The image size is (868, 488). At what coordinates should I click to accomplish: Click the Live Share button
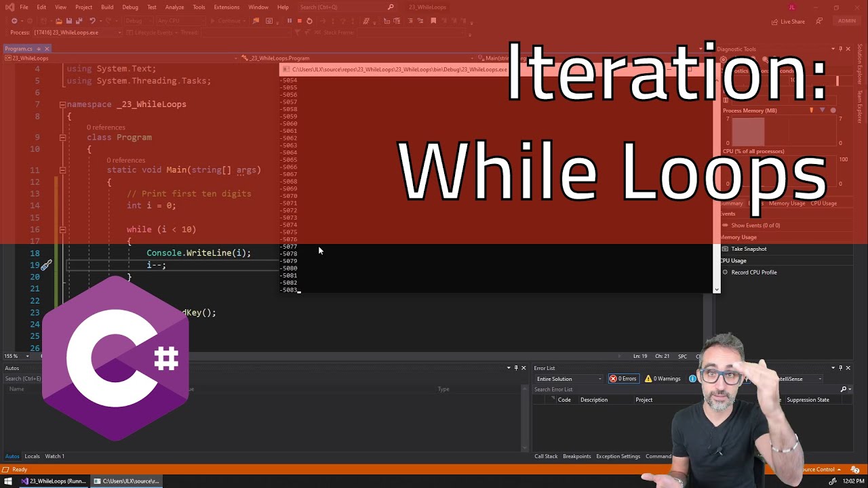[788, 21]
